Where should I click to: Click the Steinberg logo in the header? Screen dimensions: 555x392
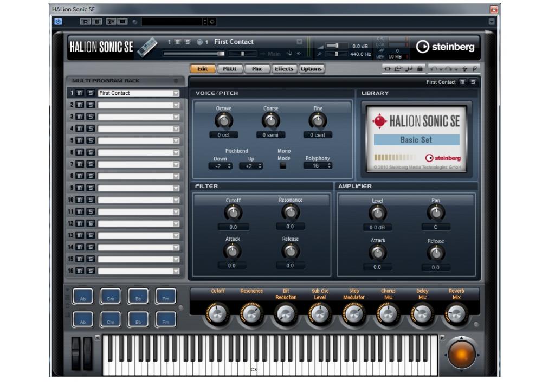point(446,47)
